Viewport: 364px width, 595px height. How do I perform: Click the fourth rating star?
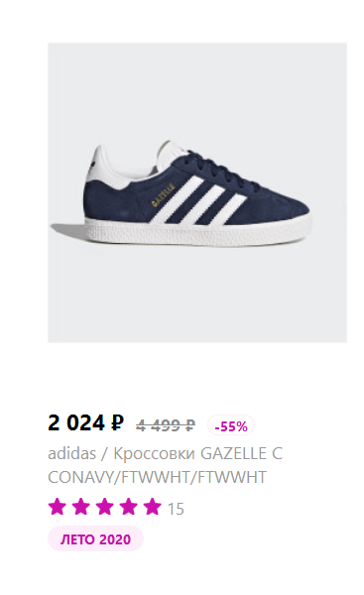coord(128,507)
